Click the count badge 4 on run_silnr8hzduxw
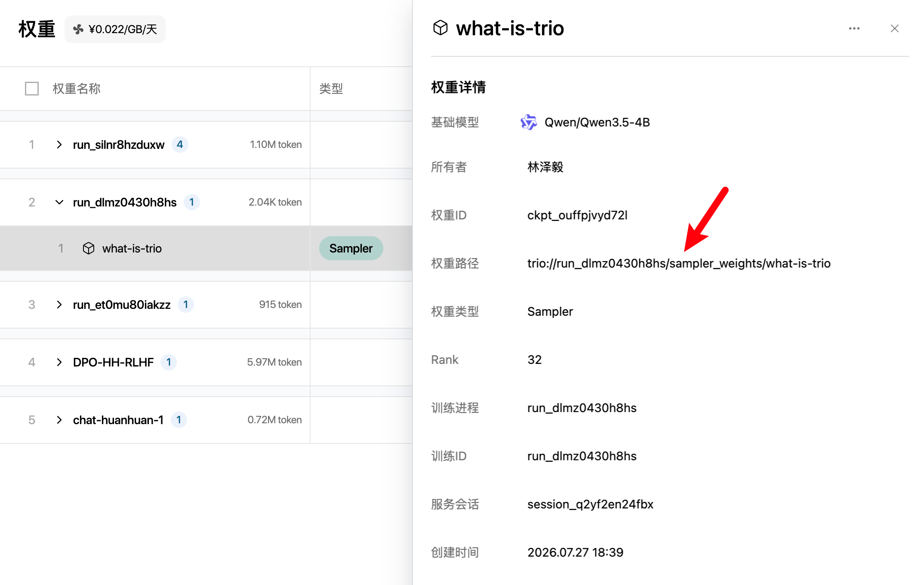 [180, 145]
